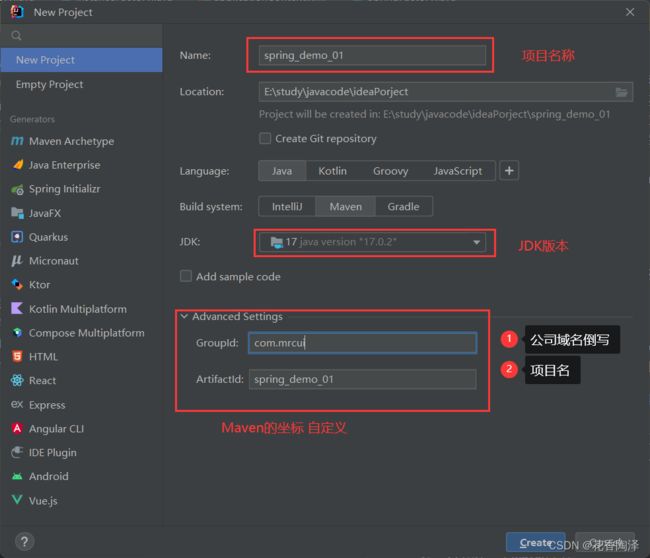Choose Maven build system
The image size is (650, 558).
346,206
